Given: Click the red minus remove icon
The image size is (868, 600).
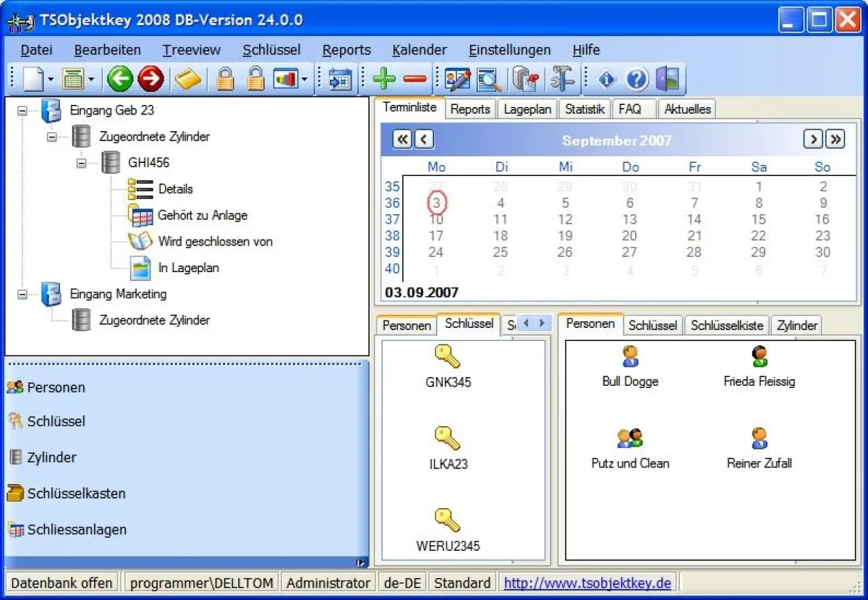Looking at the screenshot, I should [x=414, y=79].
